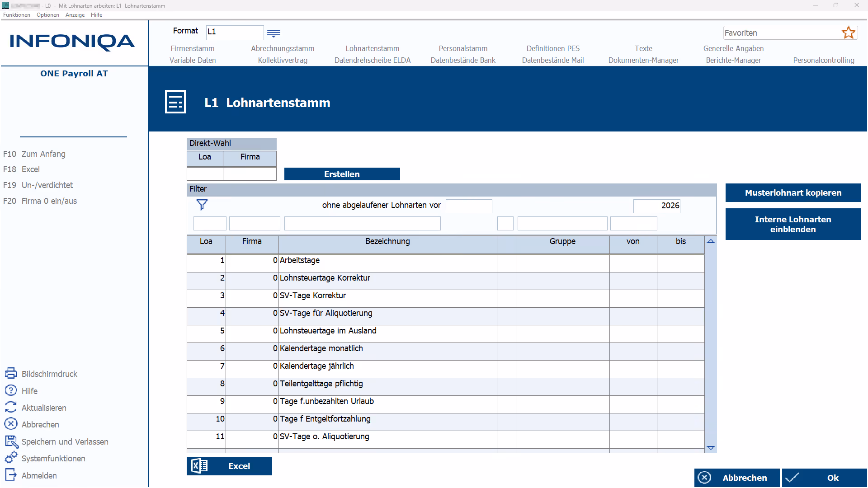The width and height of the screenshot is (868, 488).
Task: Toggle F20 Firma 0 ein/aus
Action: point(40,201)
